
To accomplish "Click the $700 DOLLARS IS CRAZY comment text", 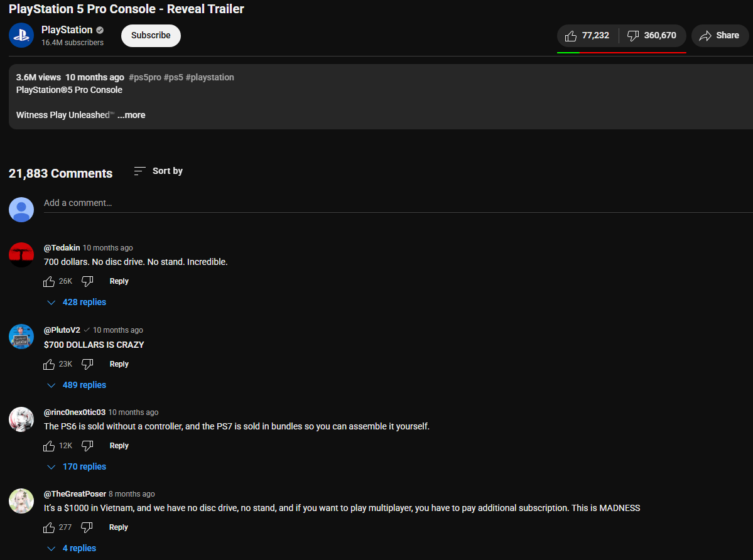I will (94, 345).
